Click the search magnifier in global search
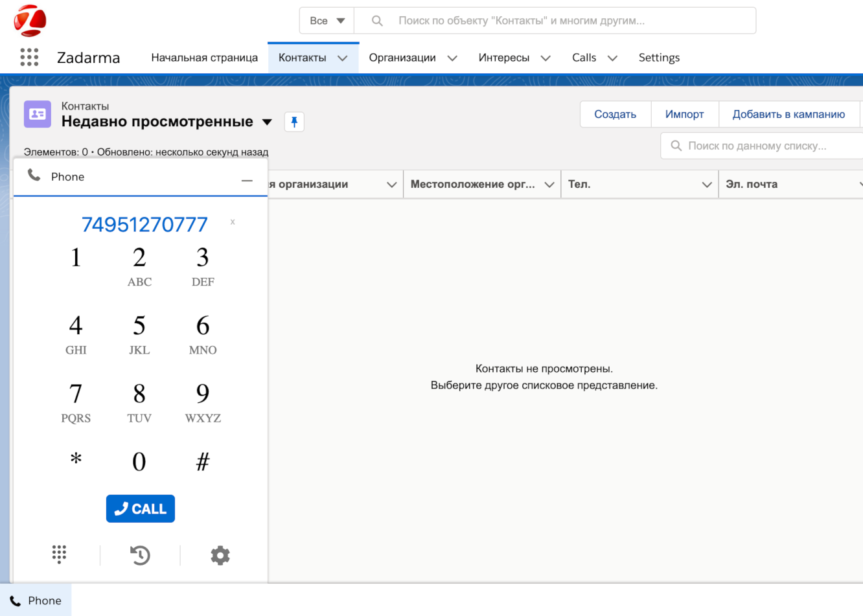 [x=376, y=20]
